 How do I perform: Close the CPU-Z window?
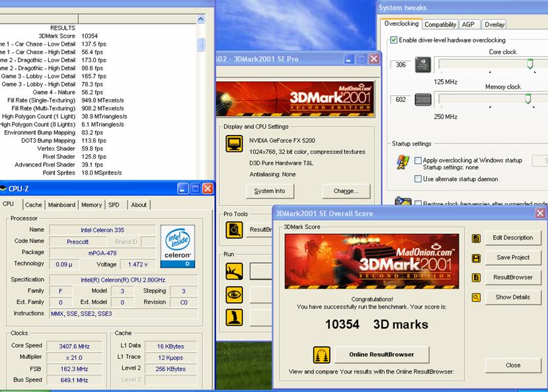click(208, 188)
